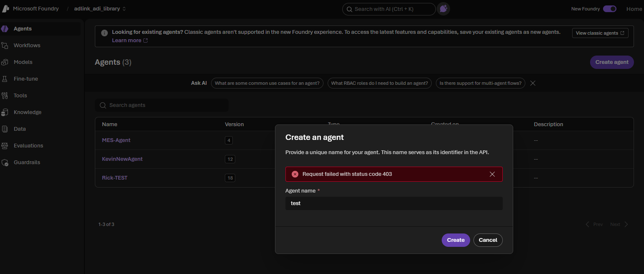644x274 pixels.
Task: Click the Knowledge database icon
Action: point(5,112)
